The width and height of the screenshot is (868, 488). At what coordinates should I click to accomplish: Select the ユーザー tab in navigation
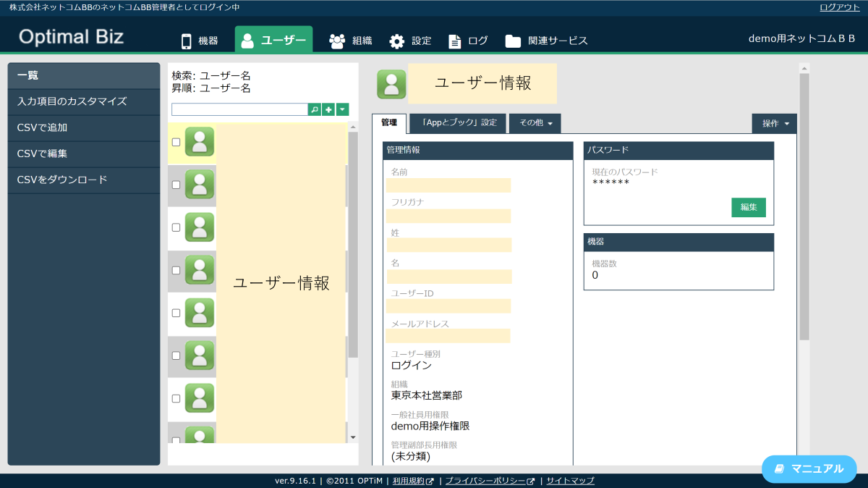pos(273,41)
